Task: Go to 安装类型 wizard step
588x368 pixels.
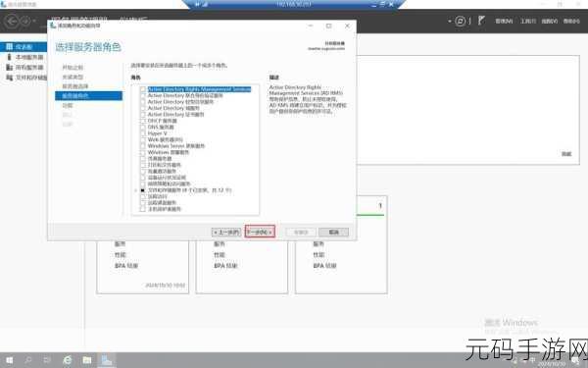Action: click(x=73, y=77)
